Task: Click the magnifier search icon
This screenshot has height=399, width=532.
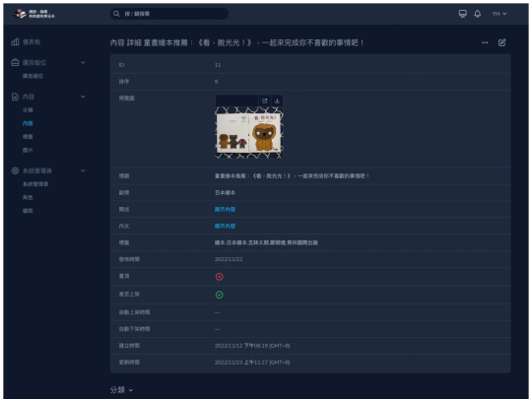Action: [116, 14]
